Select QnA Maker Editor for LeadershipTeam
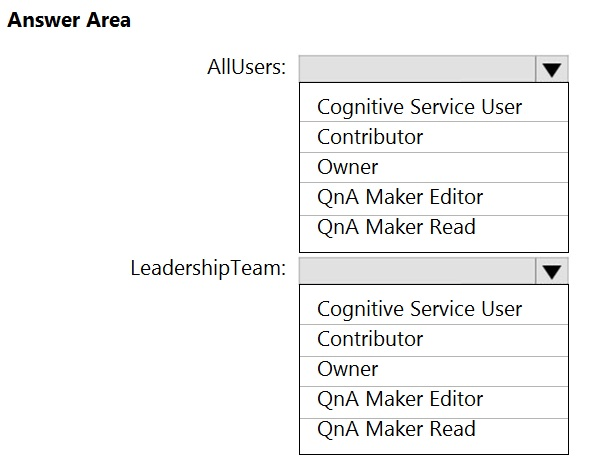Screen dimensions: 594x460 (434, 402)
